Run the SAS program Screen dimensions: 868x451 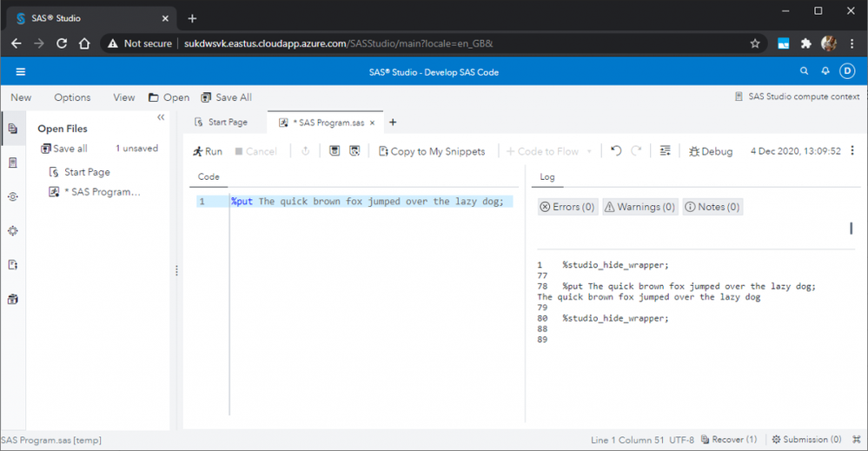tap(208, 151)
